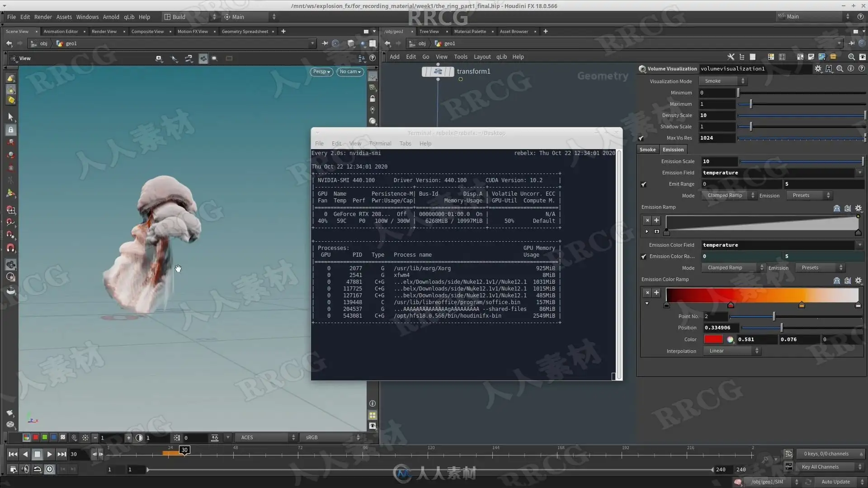The width and height of the screenshot is (868, 488).
Task: Play the animation backward
Action: (25, 454)
